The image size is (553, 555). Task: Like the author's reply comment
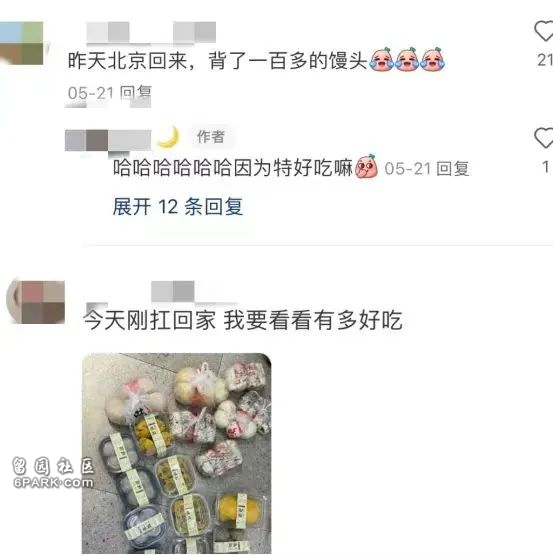coord(544,138)
